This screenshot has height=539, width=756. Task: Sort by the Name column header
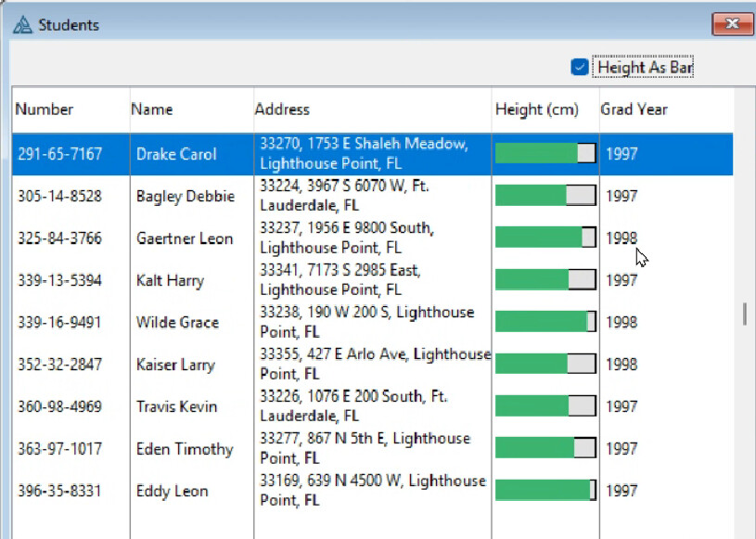tap(152, 109)
